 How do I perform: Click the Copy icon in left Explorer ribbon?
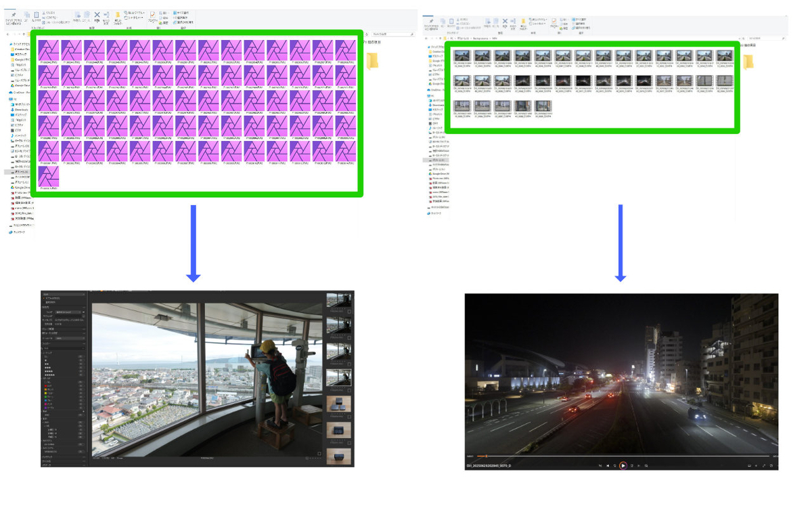(26, 15)
